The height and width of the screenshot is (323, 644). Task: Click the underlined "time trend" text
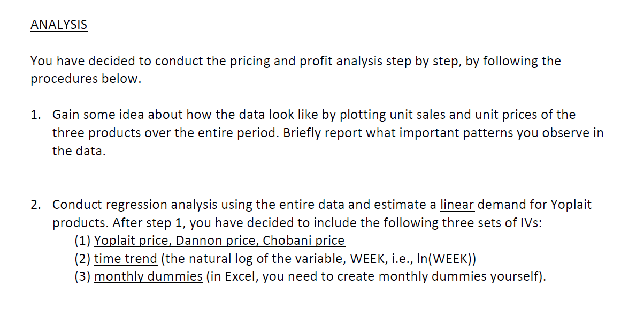pos(126,259)
